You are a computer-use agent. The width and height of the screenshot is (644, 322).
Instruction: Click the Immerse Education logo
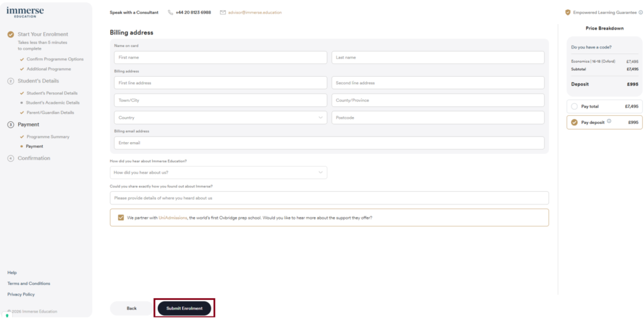point(25,12)
